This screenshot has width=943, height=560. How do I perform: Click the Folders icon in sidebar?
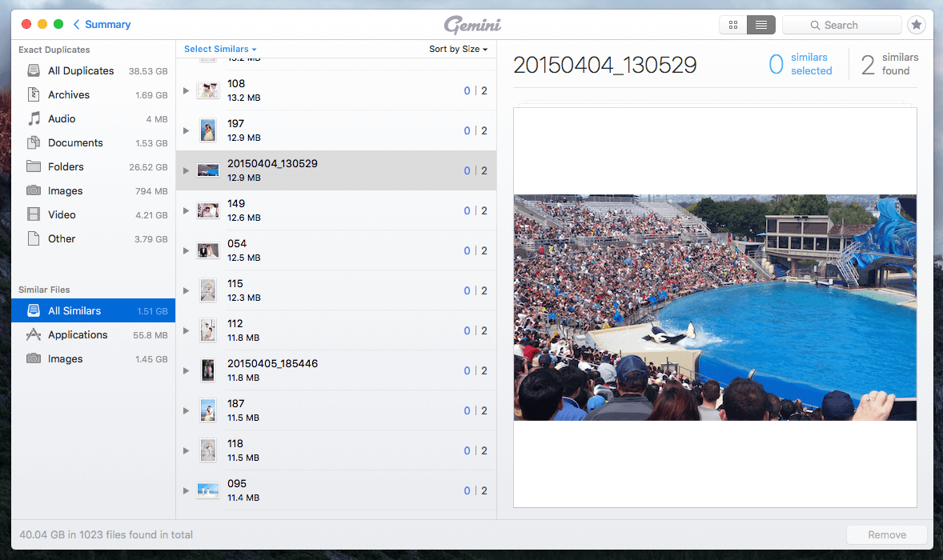pos(34,166)
